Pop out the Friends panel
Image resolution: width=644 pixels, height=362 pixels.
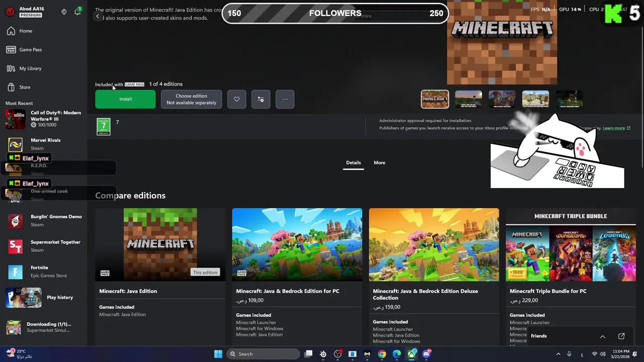pyautogui.click(x=621, y=336)
